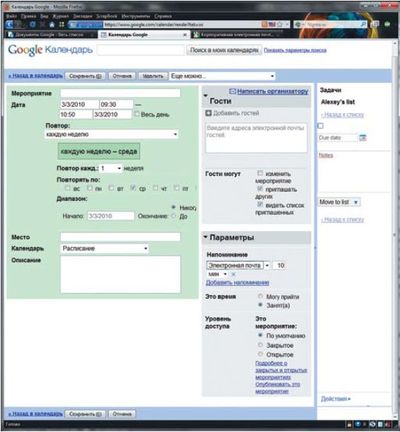Collapse the Параметры section
400x432 pixels.
(x=205, y=237)
